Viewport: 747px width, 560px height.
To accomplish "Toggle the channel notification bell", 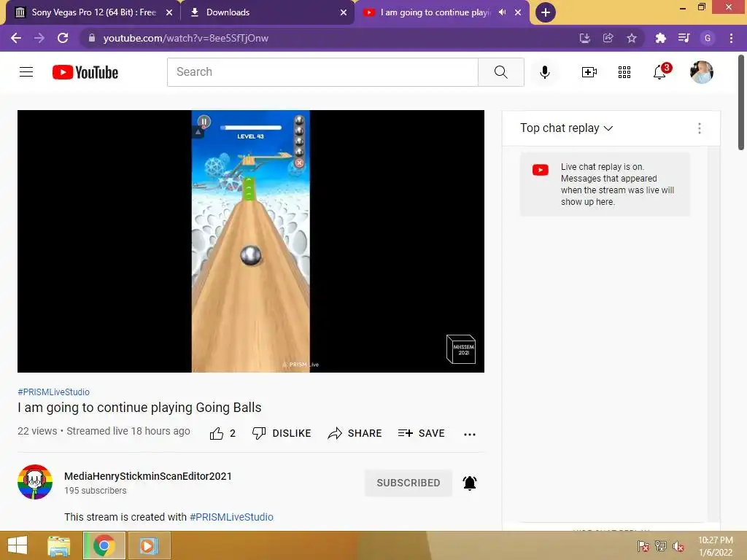I will point(470,483).
